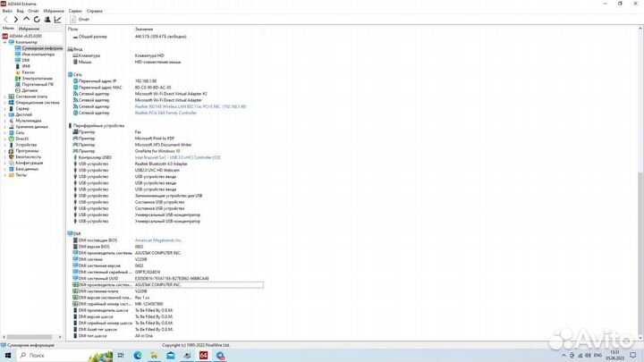Image resolution: width=644 pixels, height=362 pixels.
Task: Open the Избранное menu in the menu bar
Action: pyautogui.click(x=54, y=11)
